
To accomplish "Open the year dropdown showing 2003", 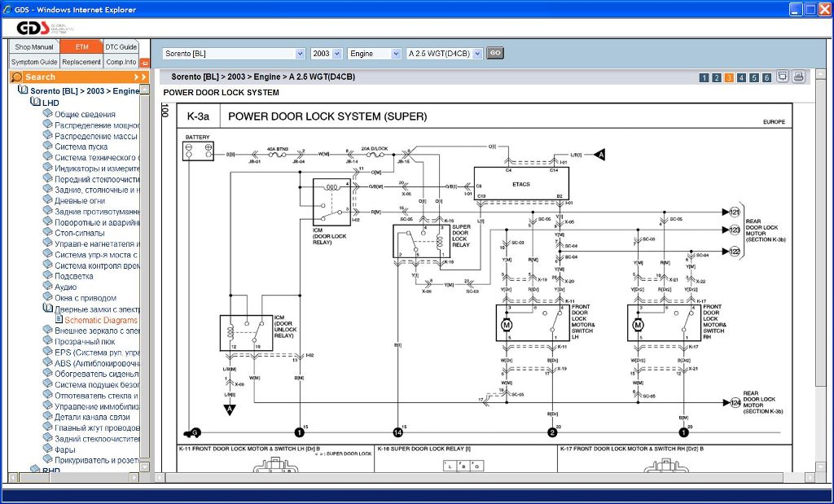I will point(326,53).
